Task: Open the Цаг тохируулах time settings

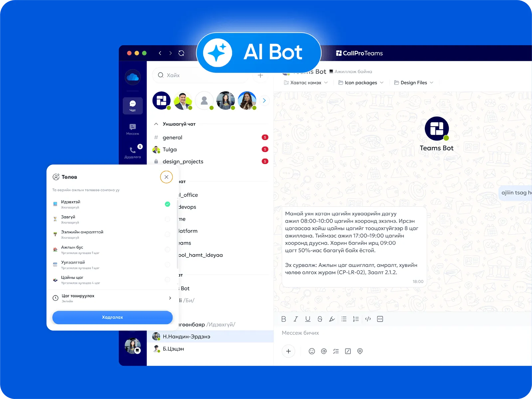Action: tap(112, 298)
